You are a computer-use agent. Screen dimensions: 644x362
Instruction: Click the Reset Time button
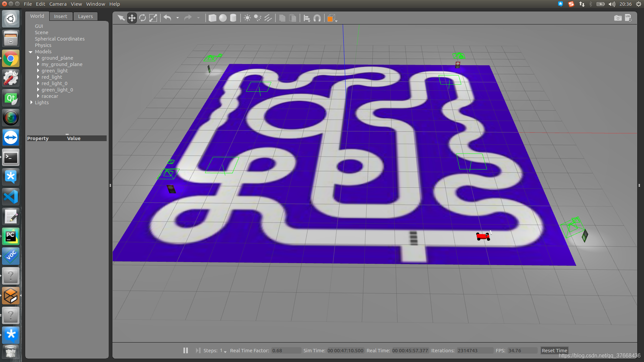click(x=554, y=350)
